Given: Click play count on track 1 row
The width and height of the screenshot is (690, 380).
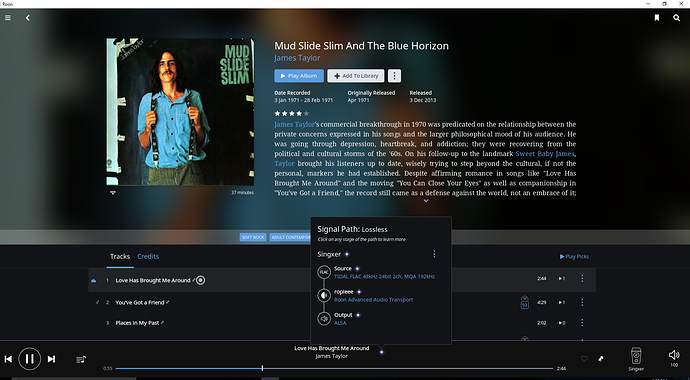Looking at the screenshot, I should [562, 278].
